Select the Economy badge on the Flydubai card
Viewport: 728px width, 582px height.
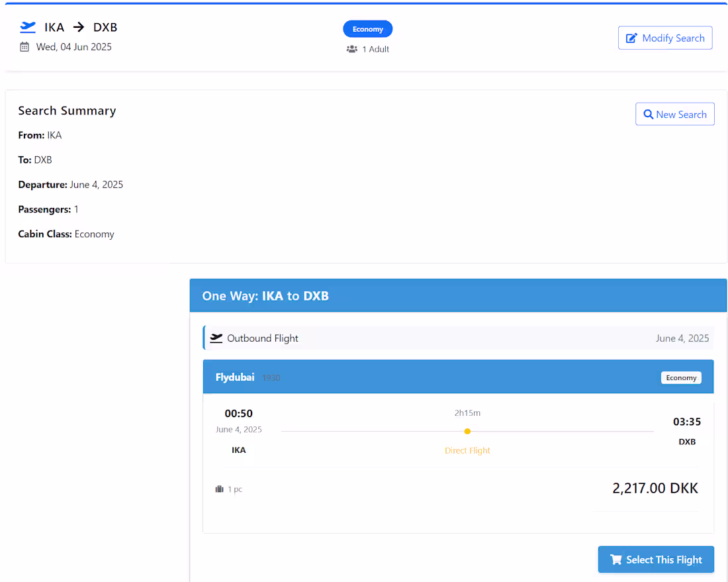(681, 377)
